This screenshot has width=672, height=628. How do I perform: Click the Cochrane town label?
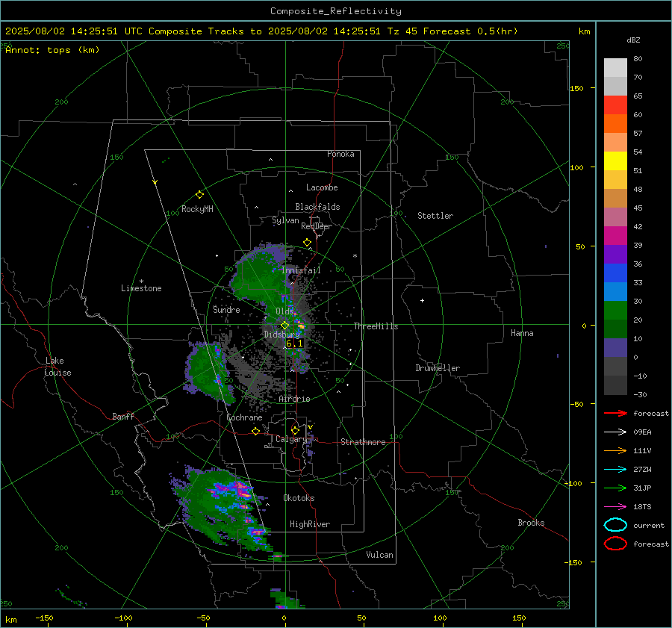click(x=244, y=417)
